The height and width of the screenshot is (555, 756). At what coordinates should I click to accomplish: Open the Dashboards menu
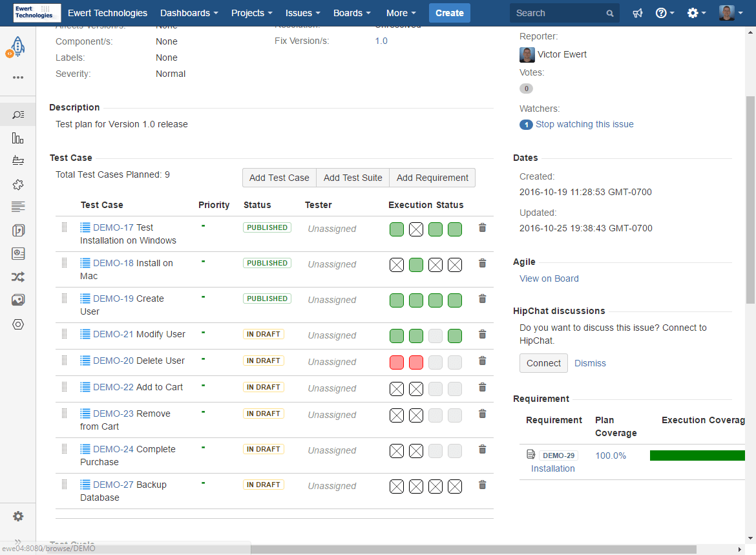189,13
